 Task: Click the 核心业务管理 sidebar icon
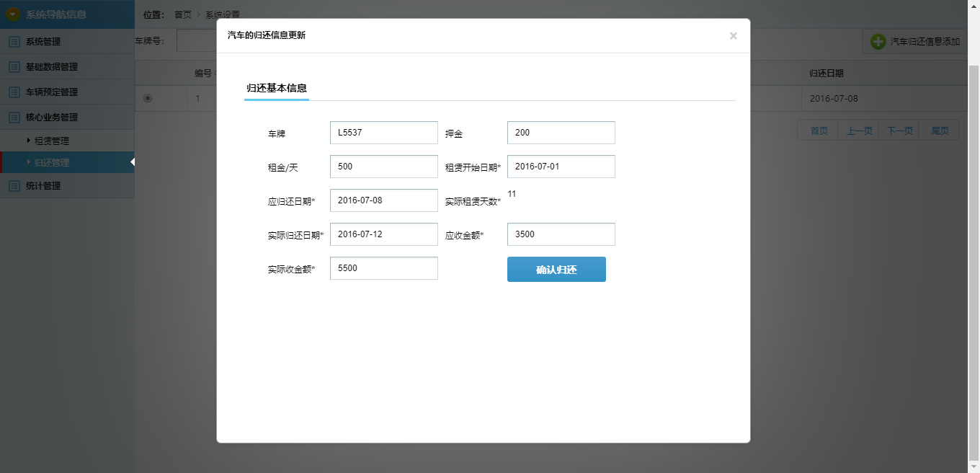13,116
